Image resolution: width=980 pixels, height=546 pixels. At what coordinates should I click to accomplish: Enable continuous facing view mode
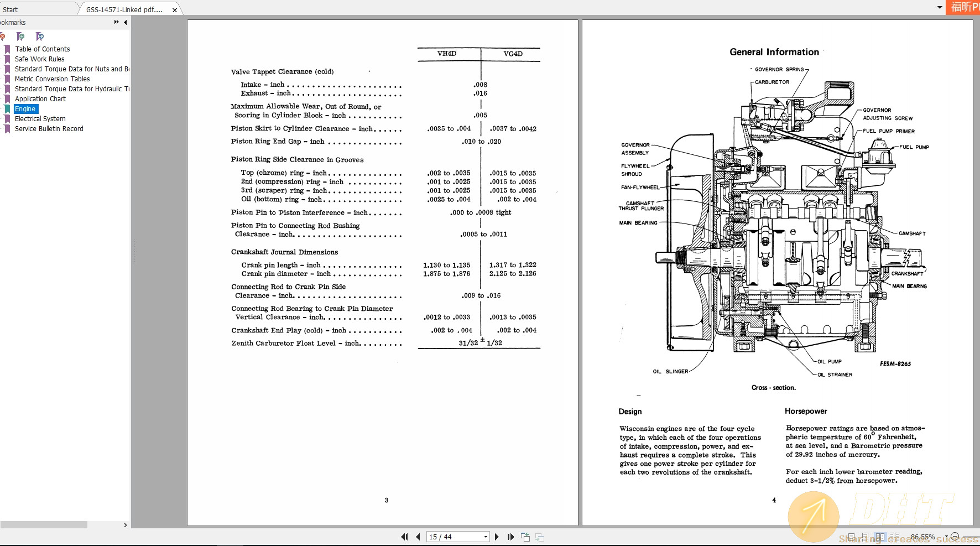click(894, 537)
